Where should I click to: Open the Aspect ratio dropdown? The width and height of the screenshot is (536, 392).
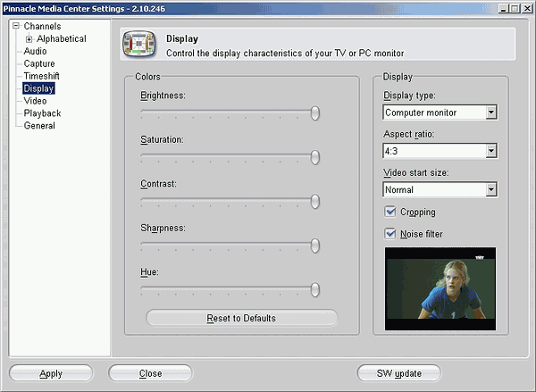coord(491,151)
